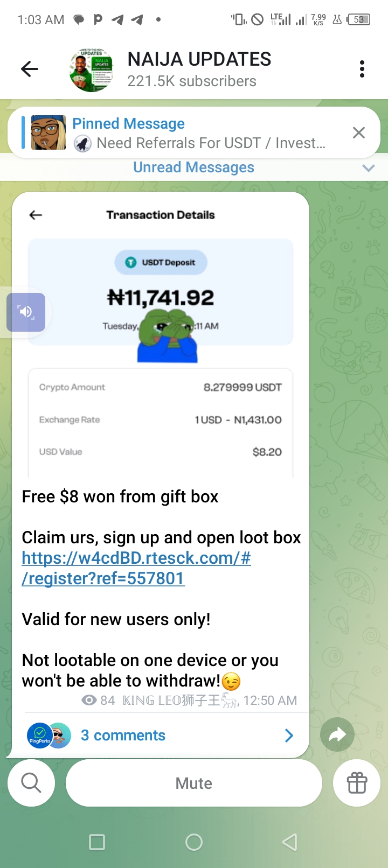This screenshot has width=388, height=868.
Task: Tap the pinned message author thumbnail
Action: pyautogui.click(x=48, y=132)
